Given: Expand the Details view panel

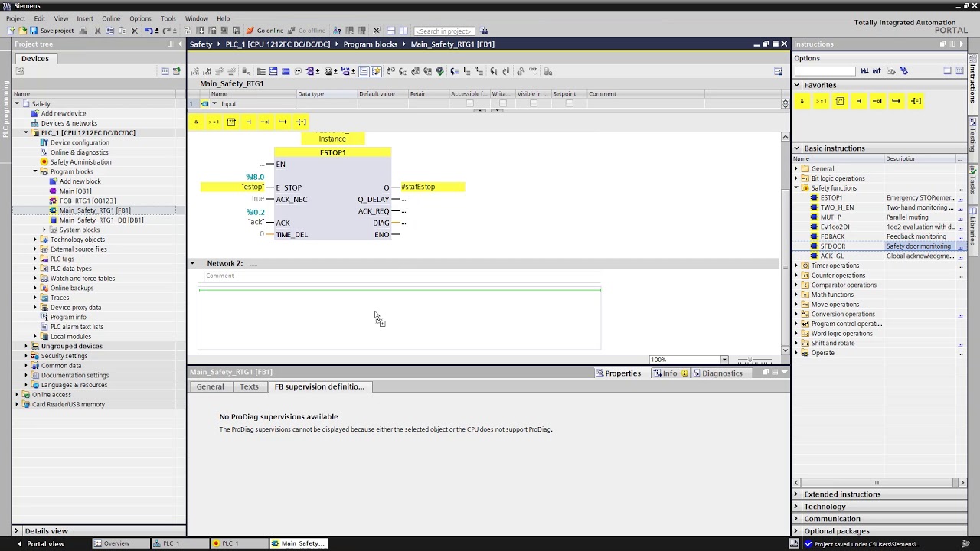Looking at the screenshot, I should pos(16,531).
